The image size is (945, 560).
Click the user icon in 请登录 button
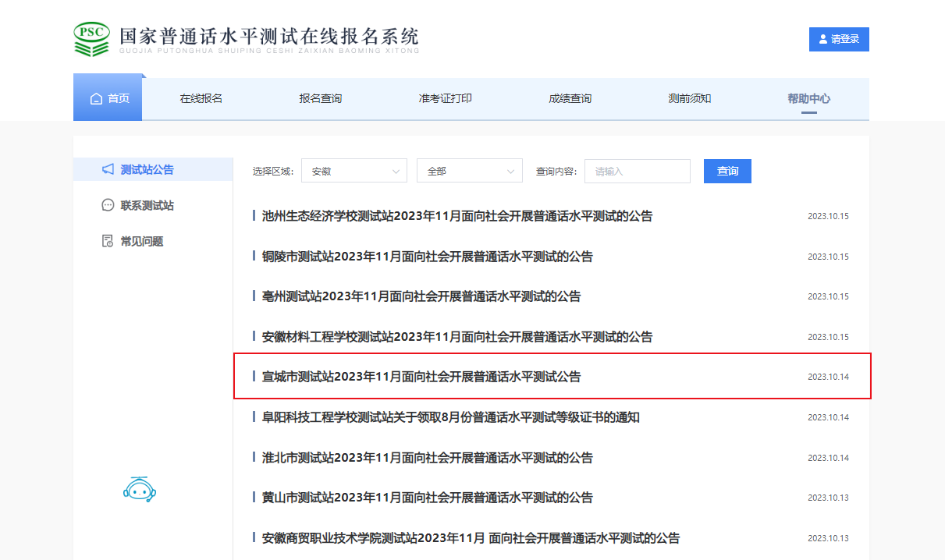[822, 39]
